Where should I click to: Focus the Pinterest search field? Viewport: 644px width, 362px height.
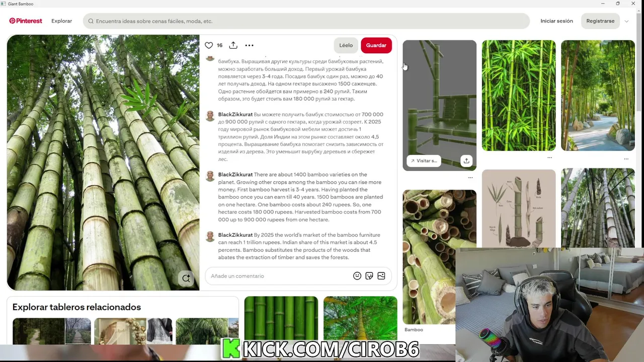click(x=306, y=21)
